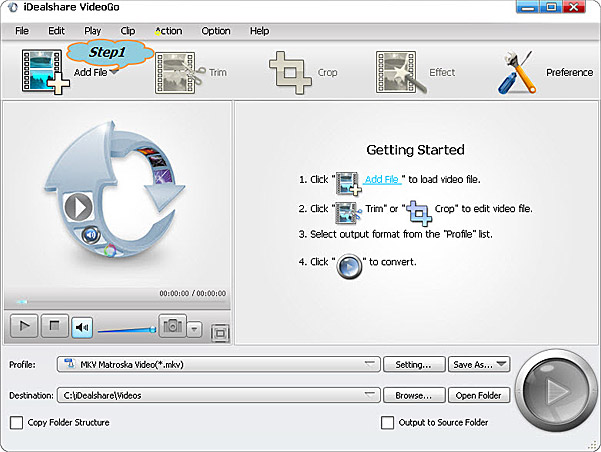
Task: Expand the snapshot options arrow
Action: point(194,329)
